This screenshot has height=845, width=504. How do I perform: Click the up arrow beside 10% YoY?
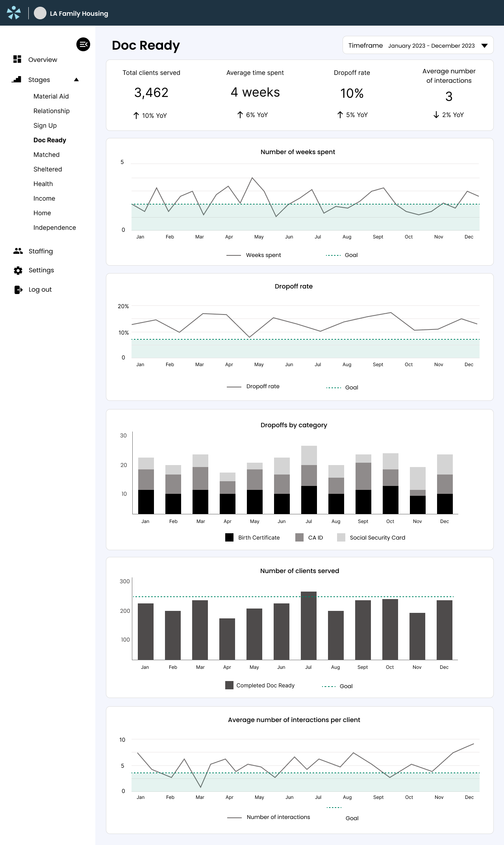coord(136,115)
